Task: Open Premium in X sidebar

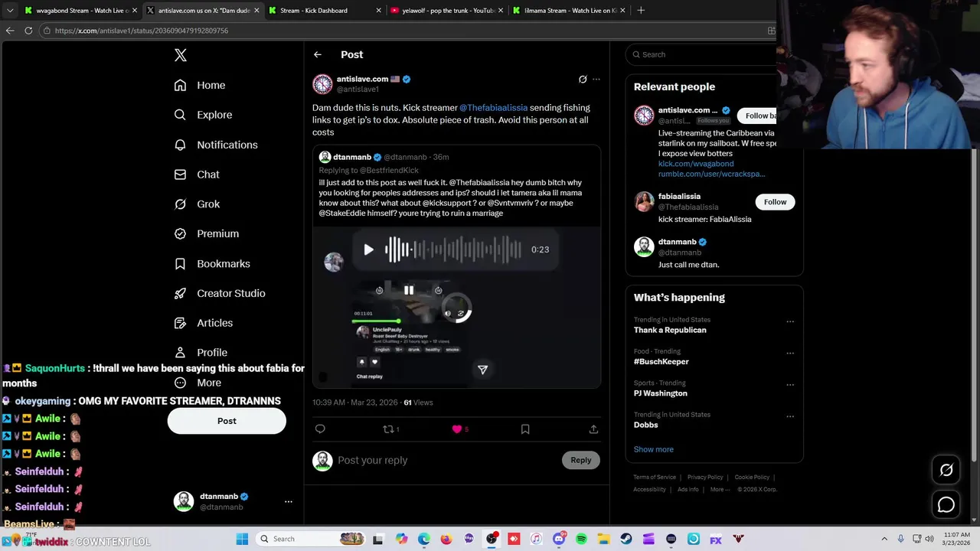Action: click(x=207, y=233)
